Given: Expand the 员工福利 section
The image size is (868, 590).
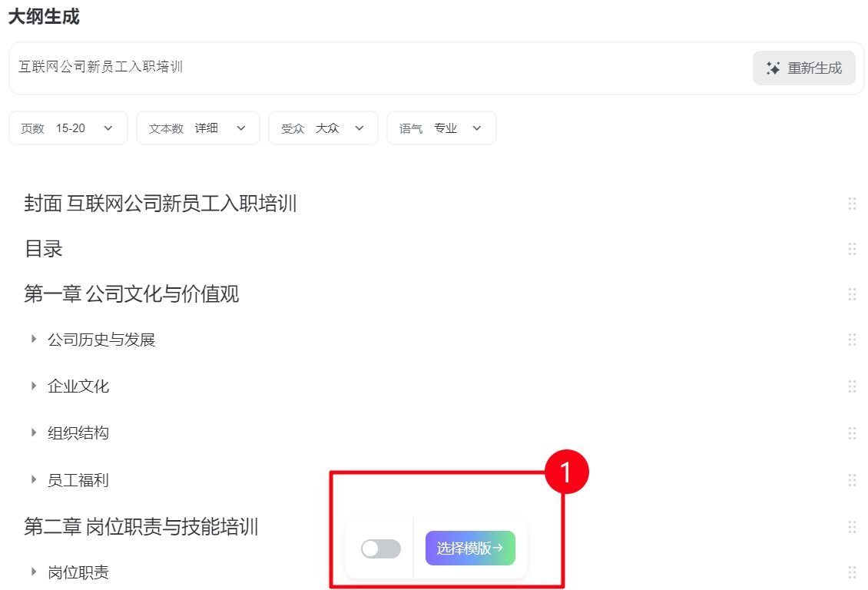Looking at the screenshot, I should point(34,479).
